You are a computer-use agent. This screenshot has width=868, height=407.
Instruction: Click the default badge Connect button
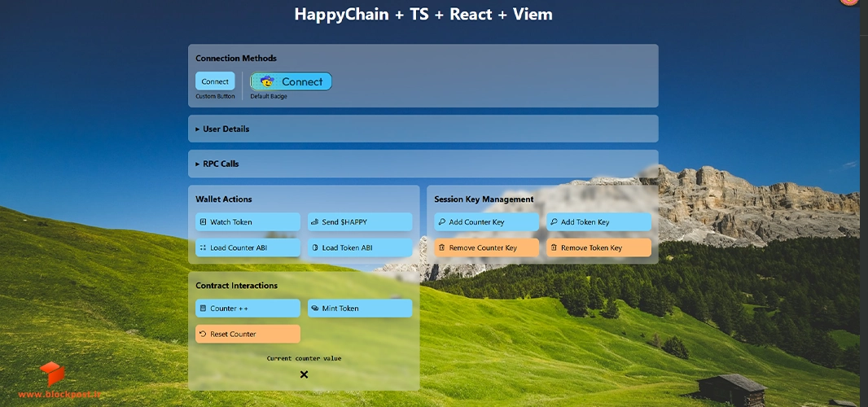(x=292, y=81)
